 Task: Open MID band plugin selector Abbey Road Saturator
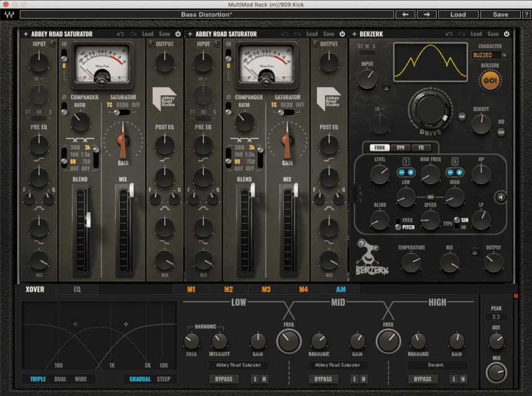pos(337,365)
